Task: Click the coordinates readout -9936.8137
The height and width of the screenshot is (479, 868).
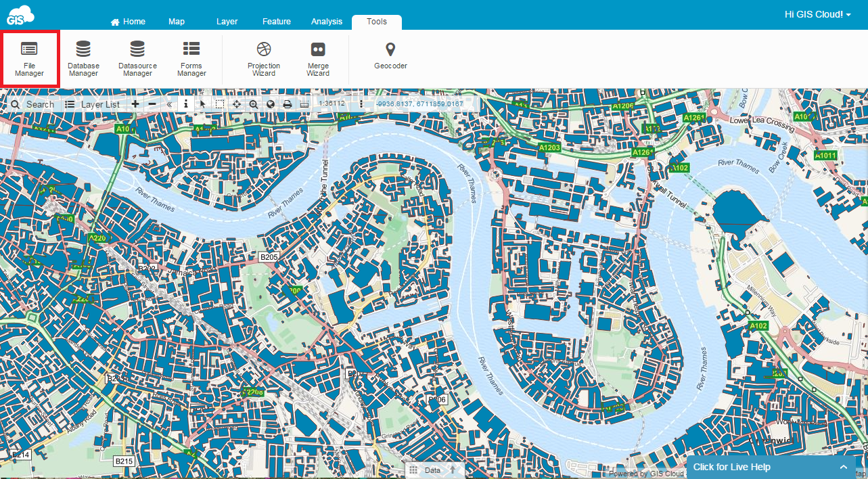Action: click(x=420, y=104)
